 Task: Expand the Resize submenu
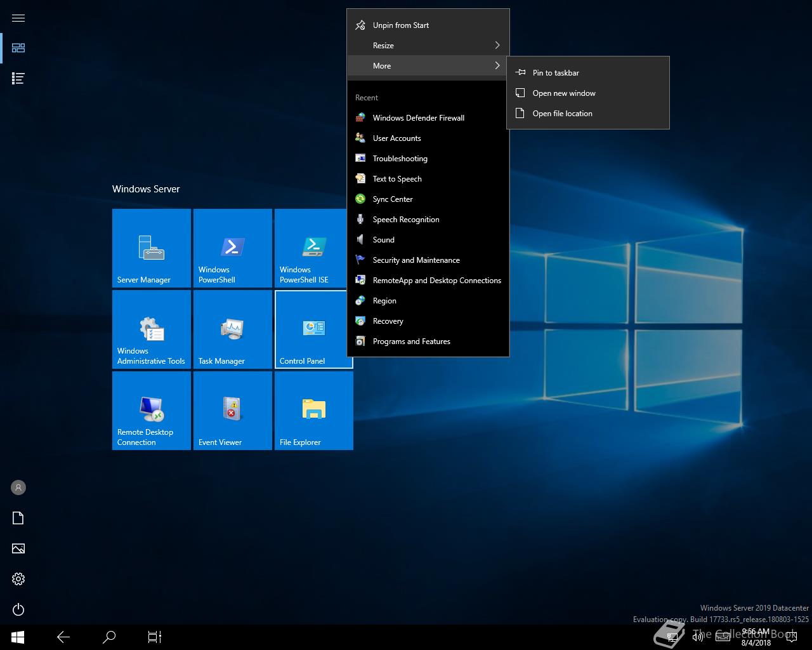pyautogui.click(x=428, y=46)
